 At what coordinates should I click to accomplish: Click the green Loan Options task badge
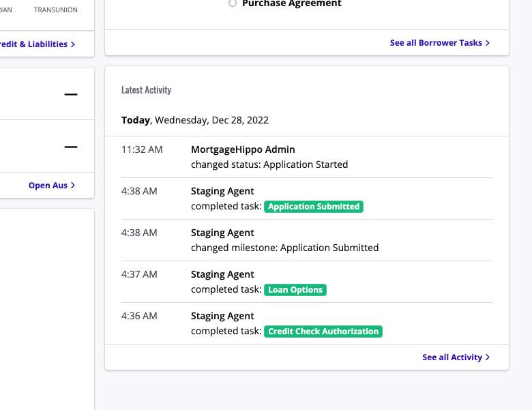(295, 290)
